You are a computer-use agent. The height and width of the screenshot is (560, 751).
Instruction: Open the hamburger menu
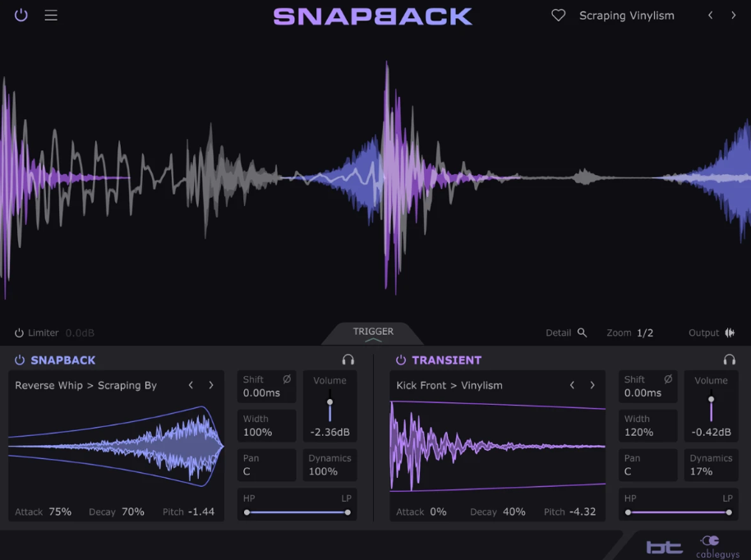click(51, 15)
